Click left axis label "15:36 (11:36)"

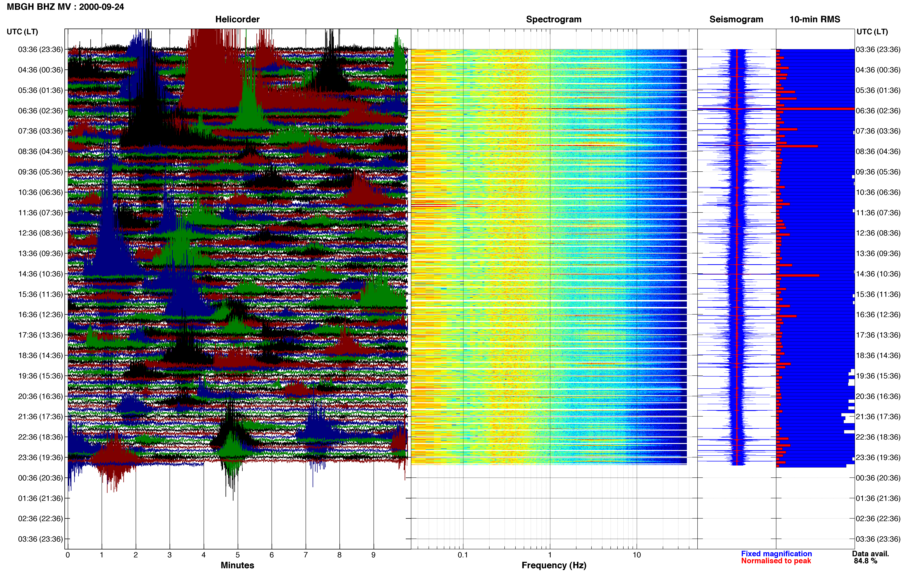click(40, 294)
